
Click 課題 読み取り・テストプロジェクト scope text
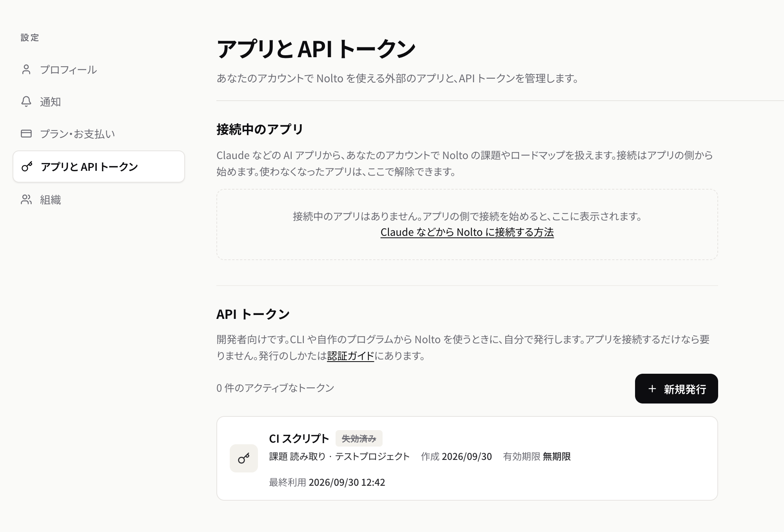point(339,456)
